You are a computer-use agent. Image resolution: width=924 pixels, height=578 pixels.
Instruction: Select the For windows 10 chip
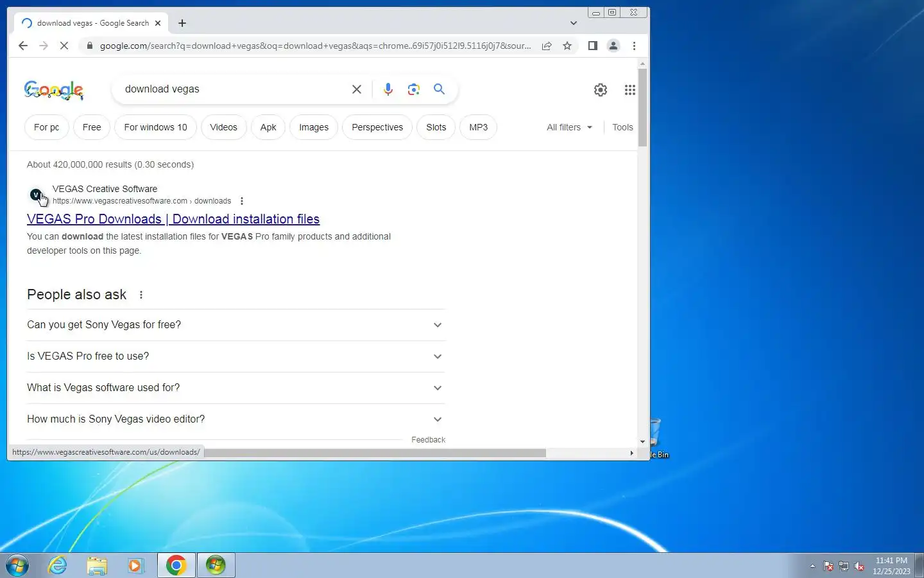[156, 127]
